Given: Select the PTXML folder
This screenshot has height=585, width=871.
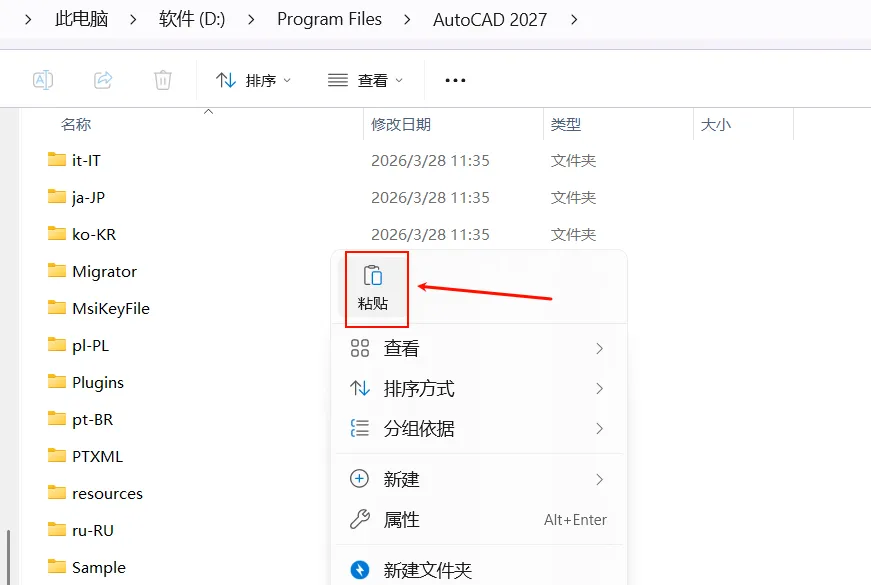Looking at the screenshot, I should [x=97, y=457].
